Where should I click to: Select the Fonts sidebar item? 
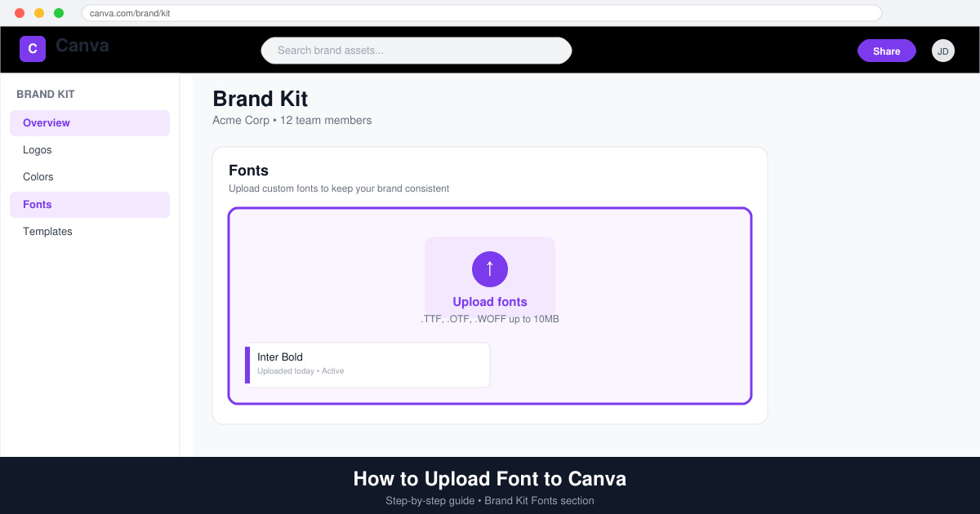coord(90,205)
